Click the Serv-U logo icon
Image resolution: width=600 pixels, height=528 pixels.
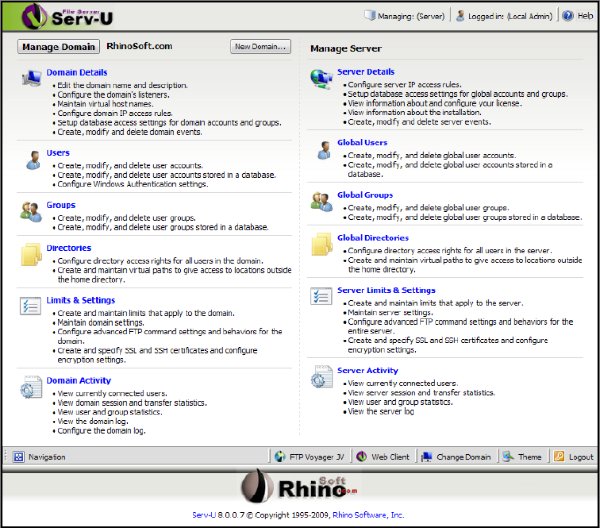[x=34, y=16]
